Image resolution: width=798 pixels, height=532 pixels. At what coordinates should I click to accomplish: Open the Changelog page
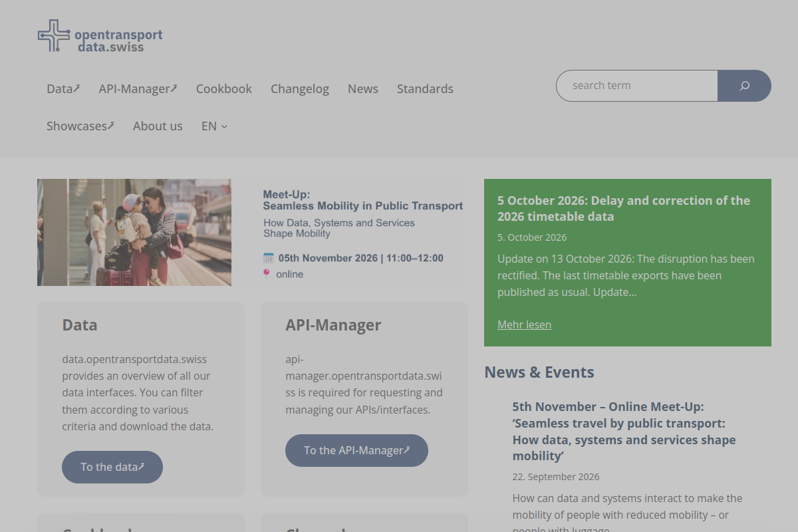[x=300, y=88]
